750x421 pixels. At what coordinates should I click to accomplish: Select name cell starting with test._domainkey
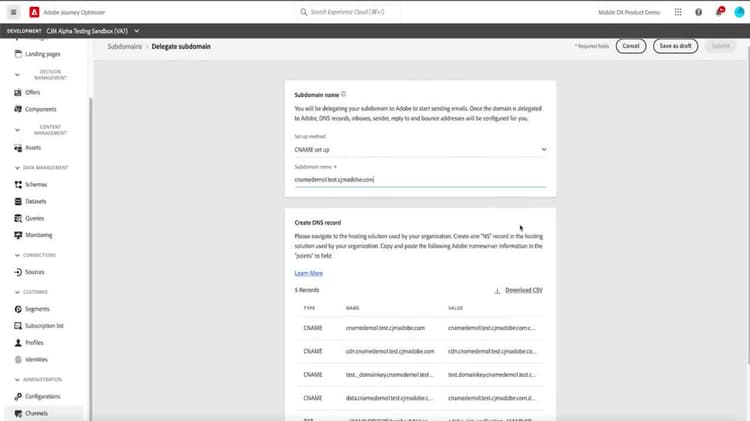pos(389,375)
